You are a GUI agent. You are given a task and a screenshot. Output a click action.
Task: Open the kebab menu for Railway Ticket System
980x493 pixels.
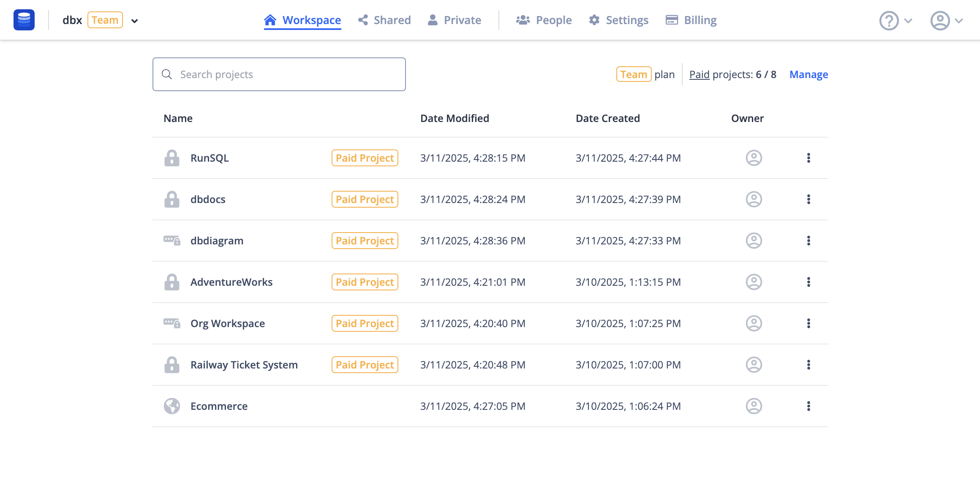pyautogui.click(x=808, y=365)
